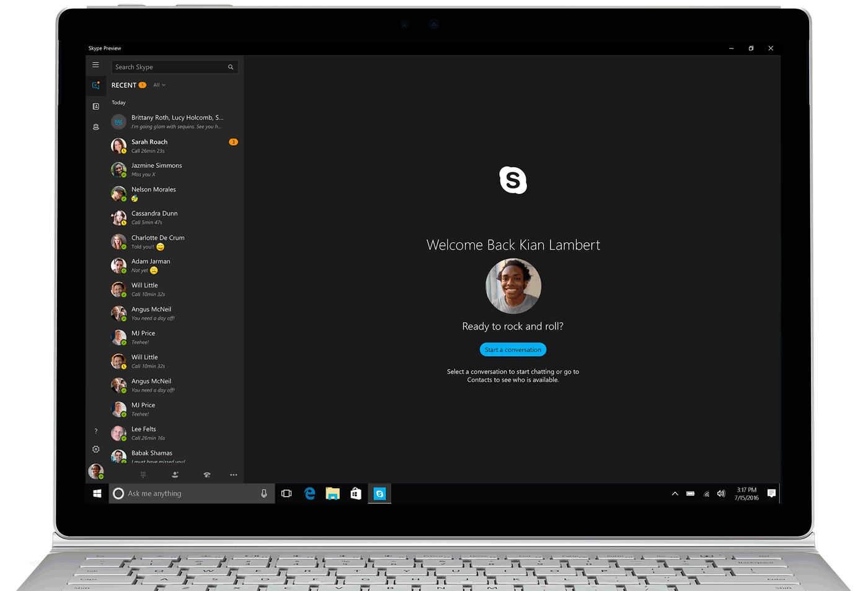Click Kian Lambert's profile picture in center
This screenshot has height=591, width=868.
(x=513, y=286)
